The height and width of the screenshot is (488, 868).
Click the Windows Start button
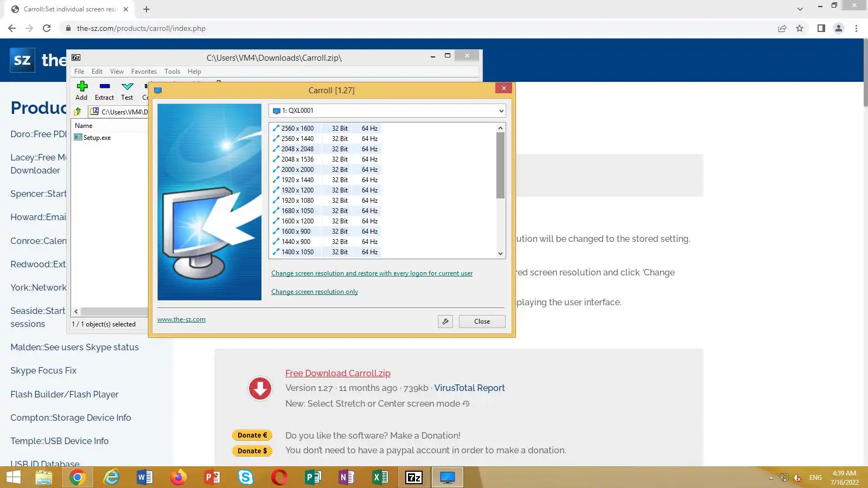pos(13,477)
